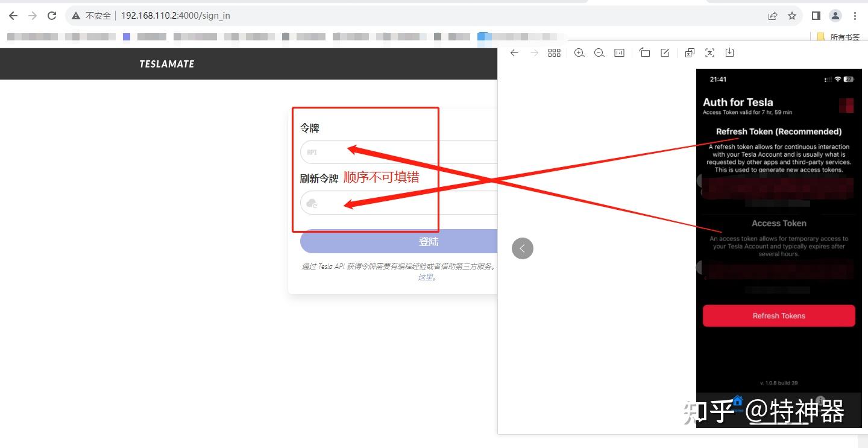Click the 登陆 sign-in button
The image size is (868, 448).
pyautogui.click(x=399, y=241)
